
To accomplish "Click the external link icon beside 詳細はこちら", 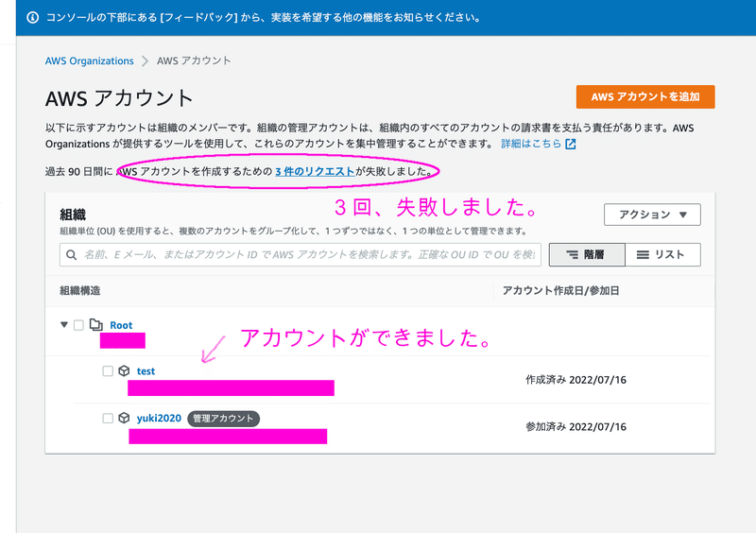I will [571, 144].
